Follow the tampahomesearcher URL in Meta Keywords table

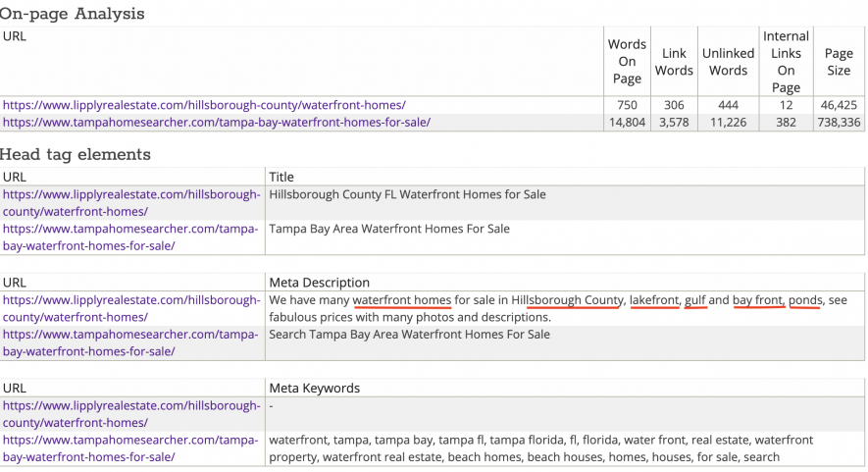130,448
